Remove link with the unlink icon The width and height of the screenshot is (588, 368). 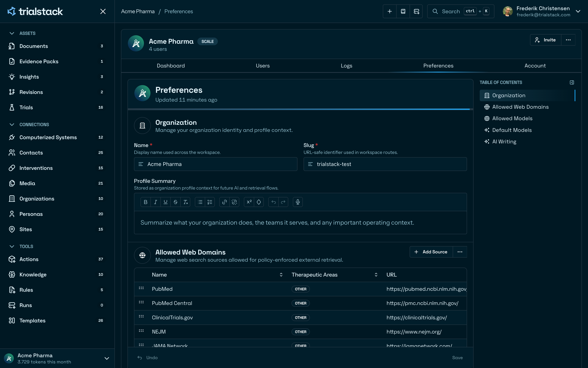[x=234, y=202]
